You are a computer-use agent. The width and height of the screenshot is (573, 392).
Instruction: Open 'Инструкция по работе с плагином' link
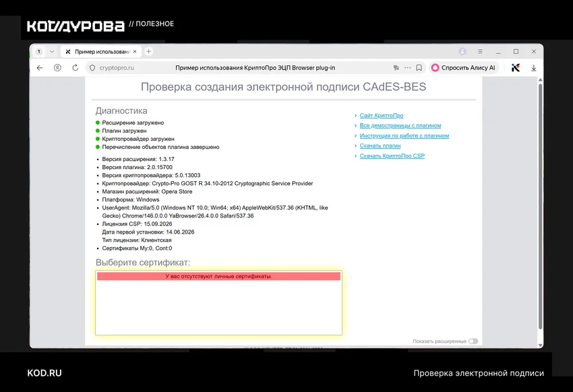[x=404, y=136]
